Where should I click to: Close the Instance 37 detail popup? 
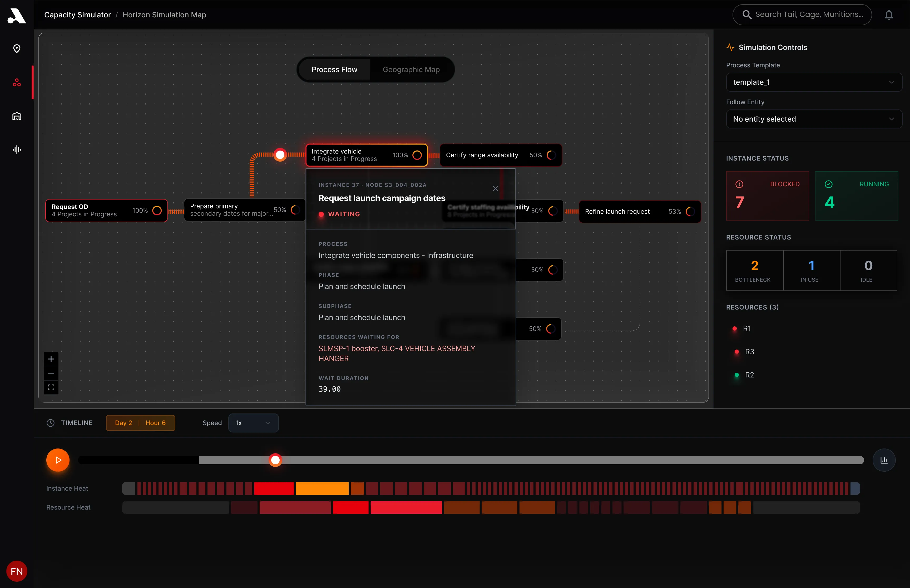tap(495, 188)
